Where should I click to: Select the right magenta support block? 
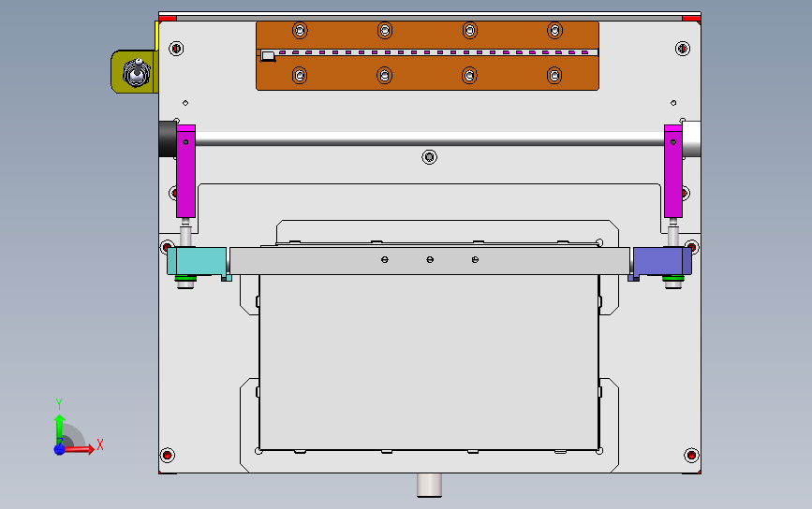coord(673,171)
